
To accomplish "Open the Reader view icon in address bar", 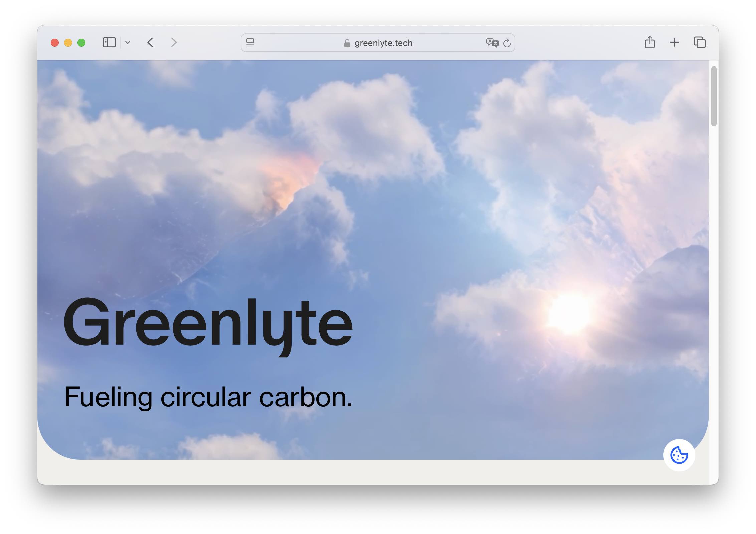I will coord(250,43).
